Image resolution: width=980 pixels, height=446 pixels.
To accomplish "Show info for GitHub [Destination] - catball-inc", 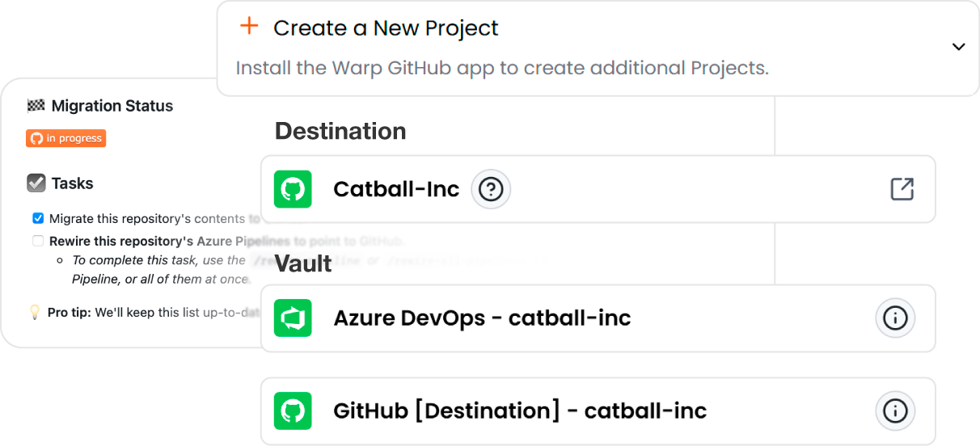I will 895,411.
